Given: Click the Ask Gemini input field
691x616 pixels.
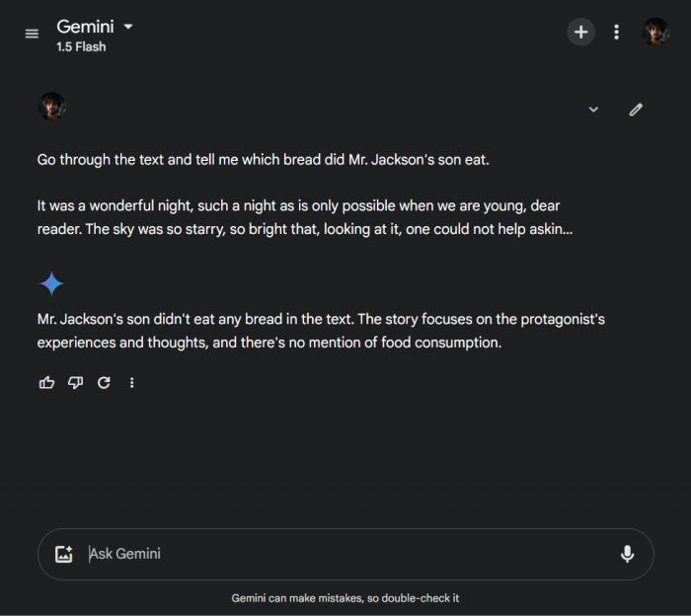Looking at the screenshot, I should (x=336, y=555).
